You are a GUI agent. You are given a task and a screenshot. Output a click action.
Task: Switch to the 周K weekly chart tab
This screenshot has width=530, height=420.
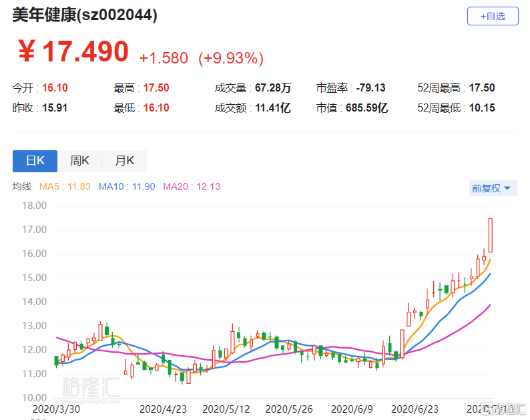[79, 161]
